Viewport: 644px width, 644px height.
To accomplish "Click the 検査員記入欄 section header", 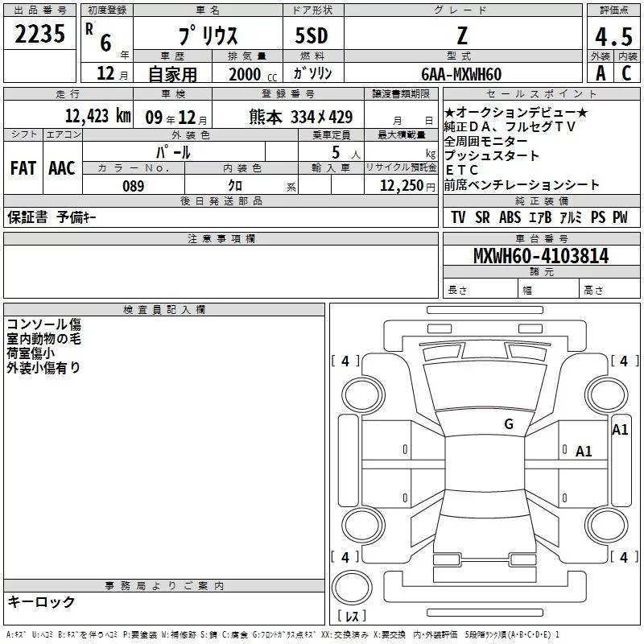I will click(x=164, y=310).
